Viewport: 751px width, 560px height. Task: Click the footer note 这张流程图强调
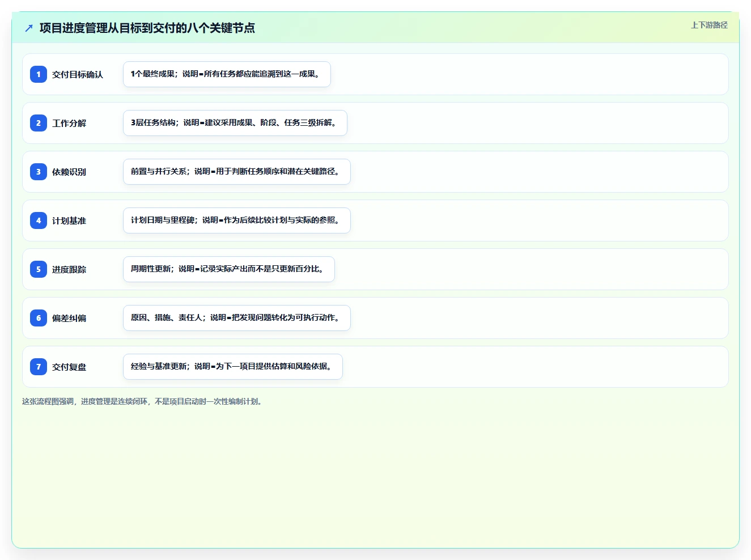click(x=143, y=401)
